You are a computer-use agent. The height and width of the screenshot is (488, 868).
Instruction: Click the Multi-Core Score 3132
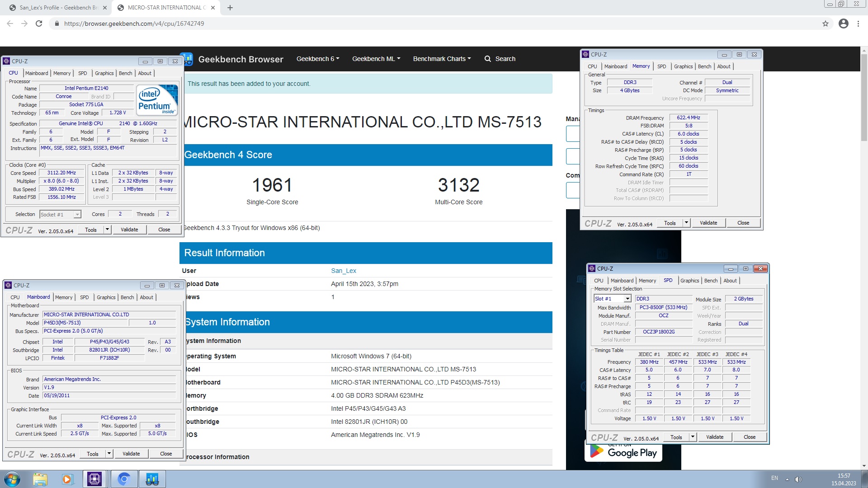(458, 185)
